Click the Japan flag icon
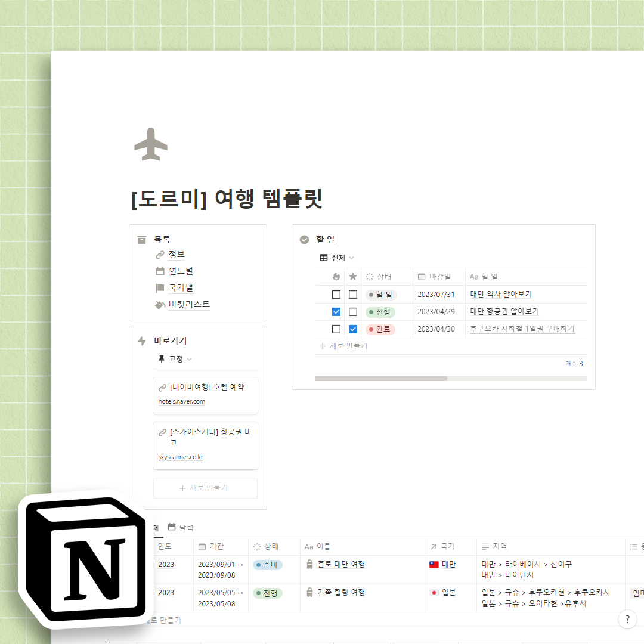644x644 pixels. point(434,592)
